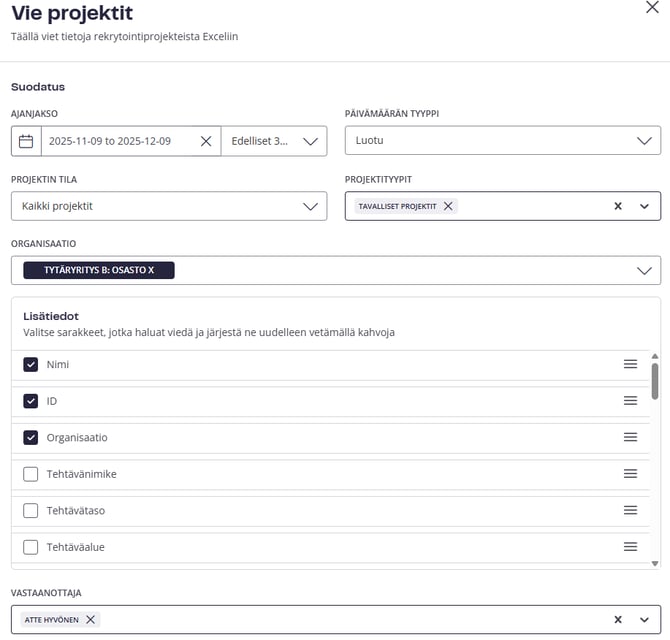
Task: Click reorder handle for Tehtävätaso row
Action: (x=630, y=510)
